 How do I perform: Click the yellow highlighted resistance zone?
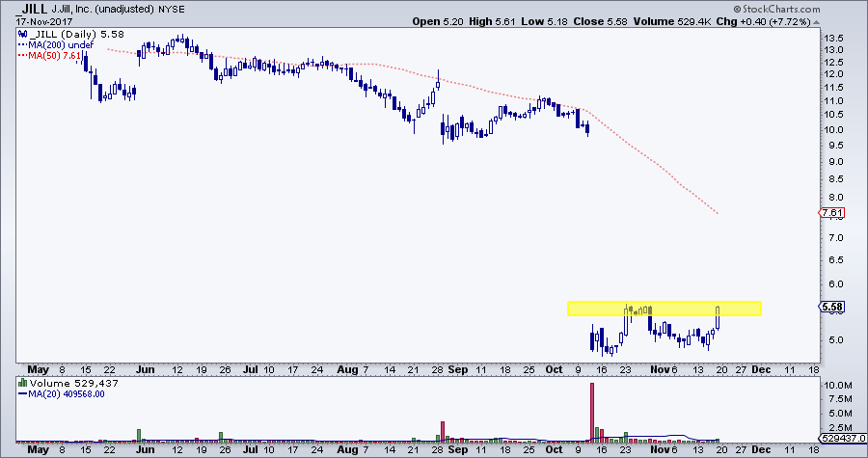click(x=664, y=309)
